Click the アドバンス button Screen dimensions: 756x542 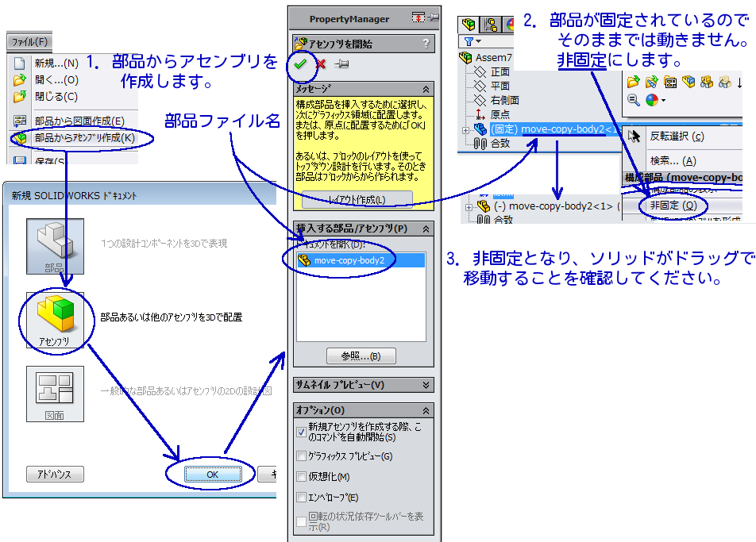point(55,474)
